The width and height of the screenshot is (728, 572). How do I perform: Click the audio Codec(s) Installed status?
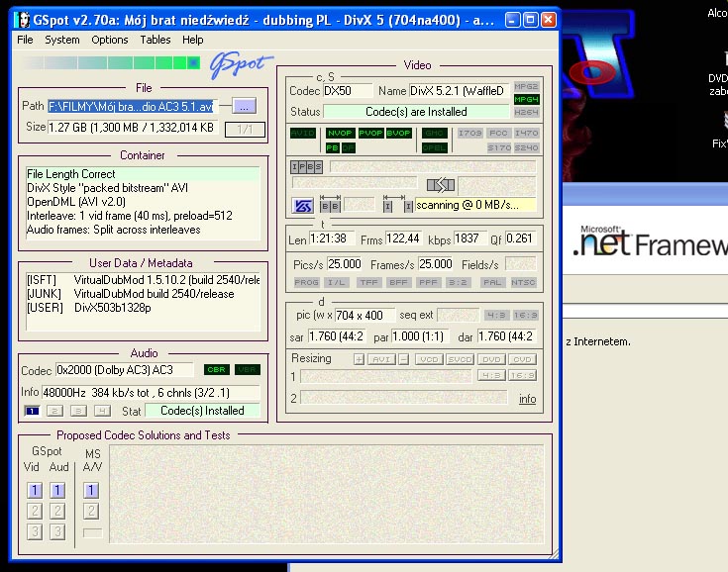tap(202, 411)
